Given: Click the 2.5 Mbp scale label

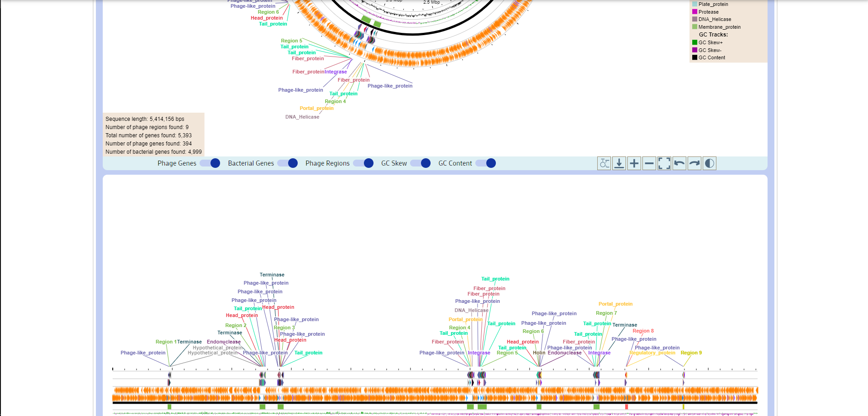Looking at the screenshot, I should click(431, 2).
